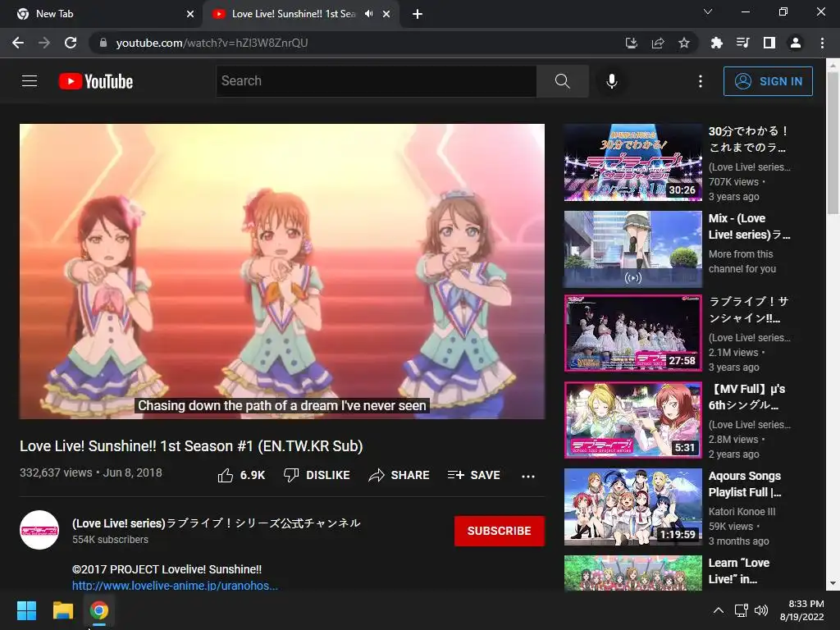This screenshot has height=630, width=840.
Task: Share this page icon in address bar
Action: (658, 43)
